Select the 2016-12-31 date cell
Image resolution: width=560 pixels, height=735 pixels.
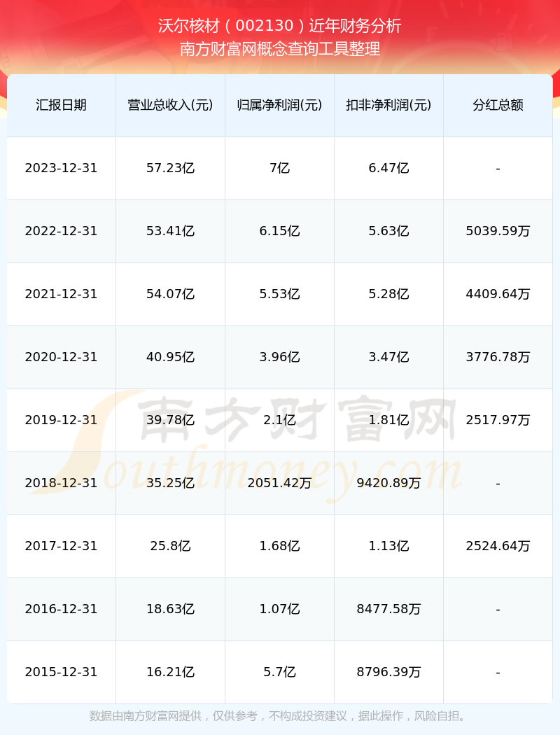[62, 610]
